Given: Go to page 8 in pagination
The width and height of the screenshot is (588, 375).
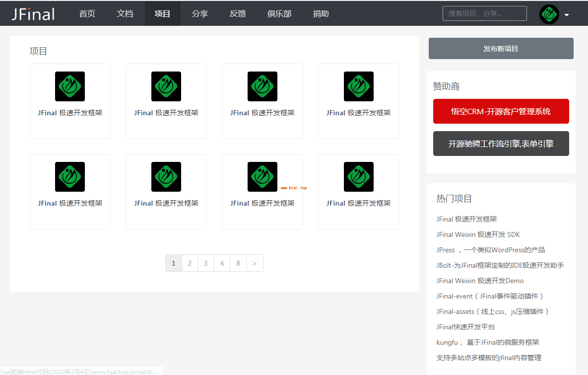Looking at the screenshot, I should click(x=238, y=263).
